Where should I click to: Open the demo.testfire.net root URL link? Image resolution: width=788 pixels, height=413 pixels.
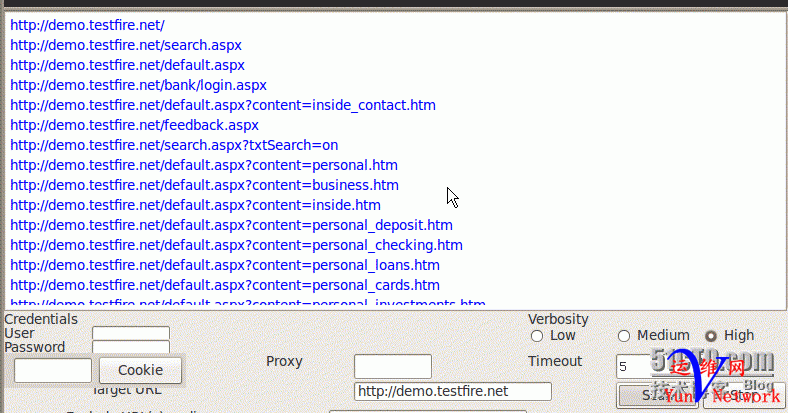click(87, 25)
